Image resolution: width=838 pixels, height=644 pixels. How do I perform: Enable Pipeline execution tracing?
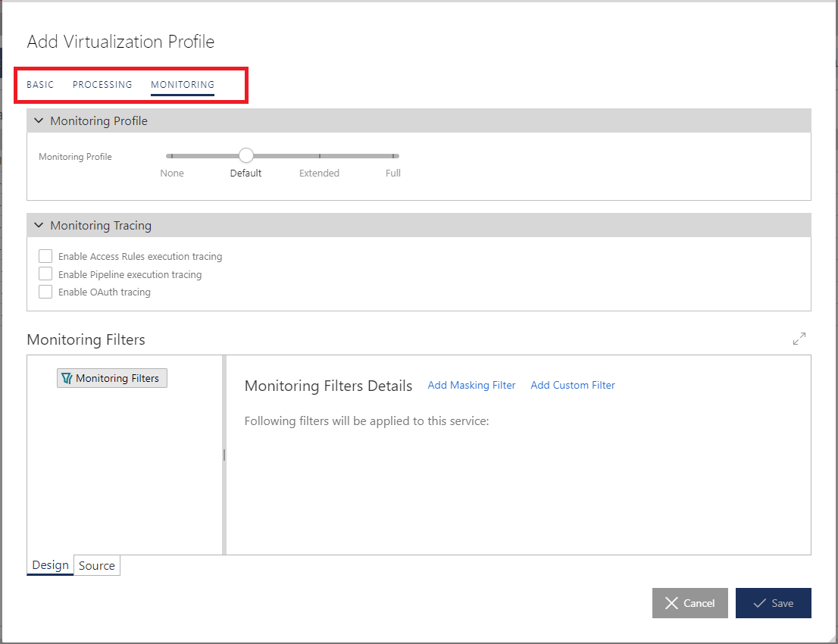point(45,274)
